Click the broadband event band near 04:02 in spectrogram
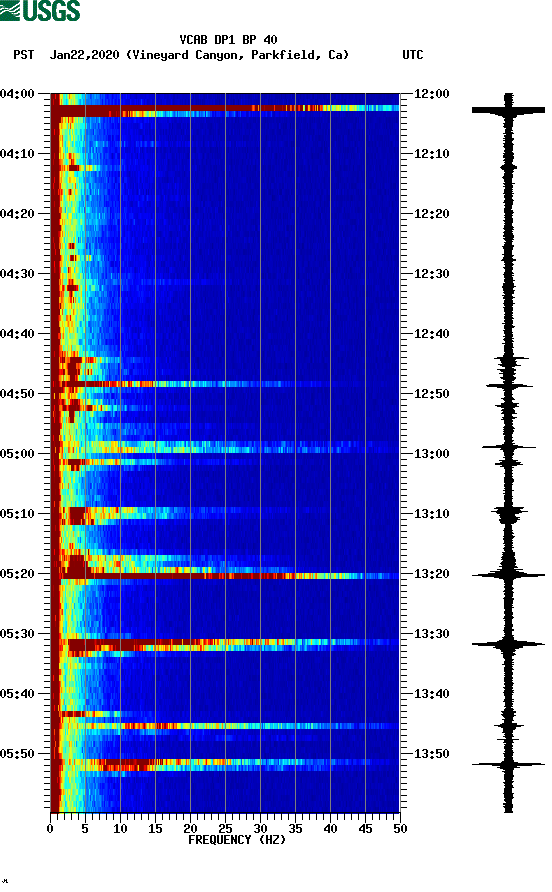This screenshot has width=552, height=892. [225, 108]
